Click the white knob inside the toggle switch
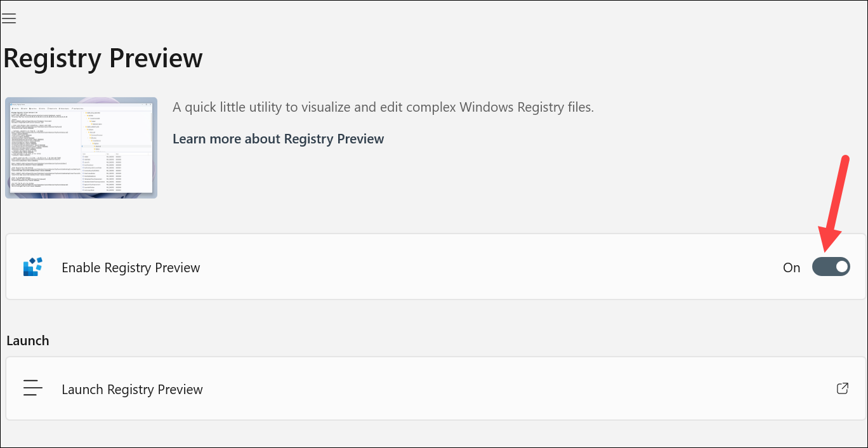Image resolution: width=868 pixels, height=448 pixels. coord(841,267)
